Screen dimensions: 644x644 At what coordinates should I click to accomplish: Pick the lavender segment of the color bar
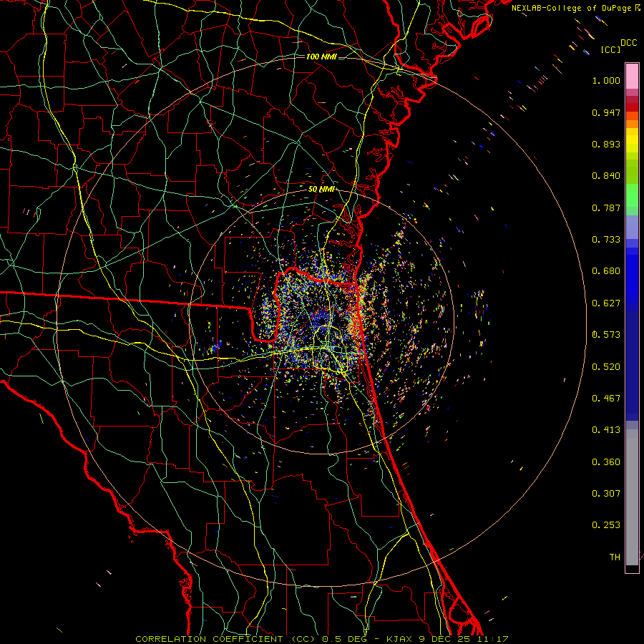632,228
